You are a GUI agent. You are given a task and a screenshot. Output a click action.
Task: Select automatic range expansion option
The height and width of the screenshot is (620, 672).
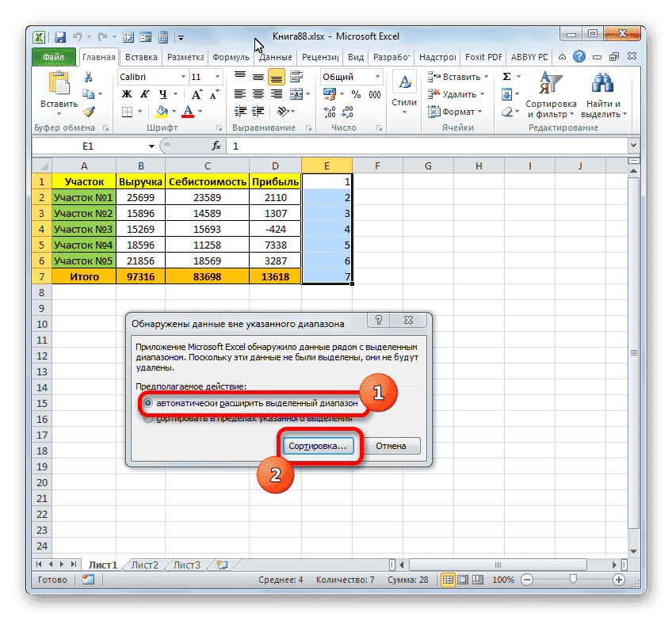point(149,404)
